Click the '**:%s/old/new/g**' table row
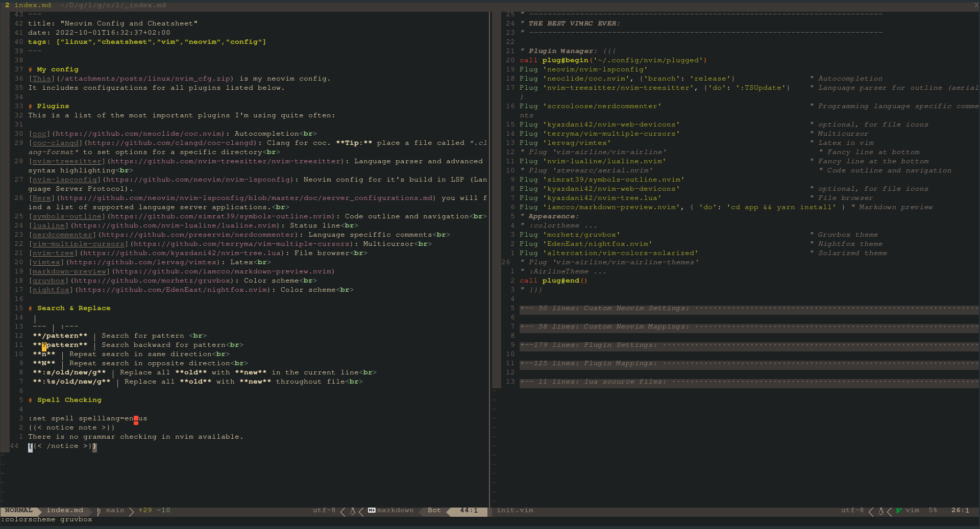Screen dimensions: 980x529 tap(198, 382)
